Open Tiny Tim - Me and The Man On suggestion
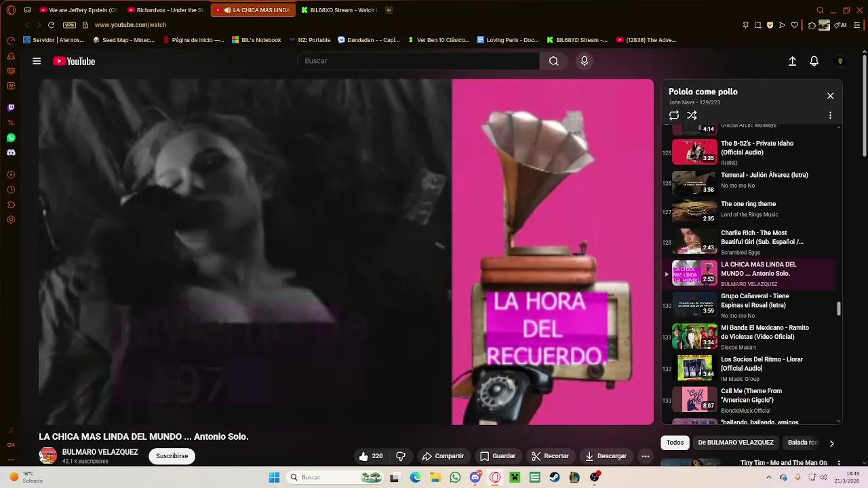This screenshot has width=868, height=488. point(783,463)
